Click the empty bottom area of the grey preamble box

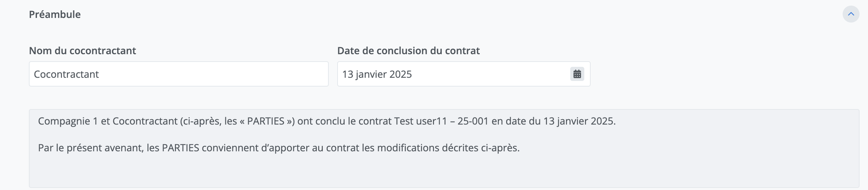[x=444, y=172]
